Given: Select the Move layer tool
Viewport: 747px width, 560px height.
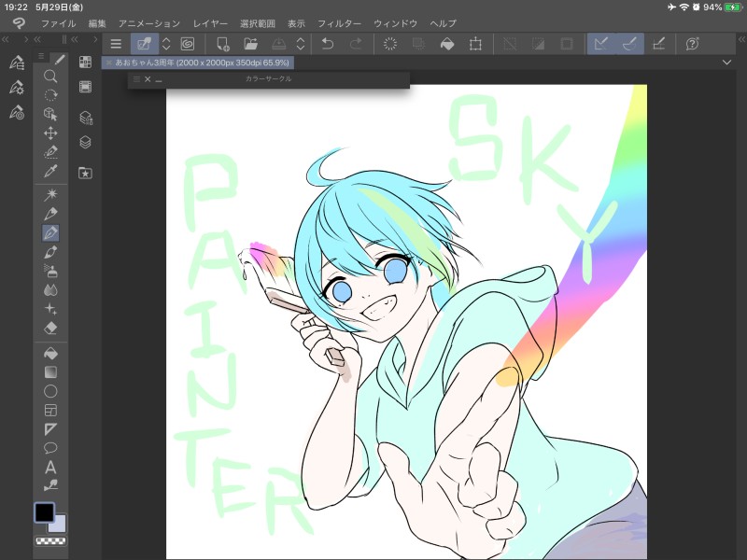Looking at the screenshot, I should tap(50, 133).
